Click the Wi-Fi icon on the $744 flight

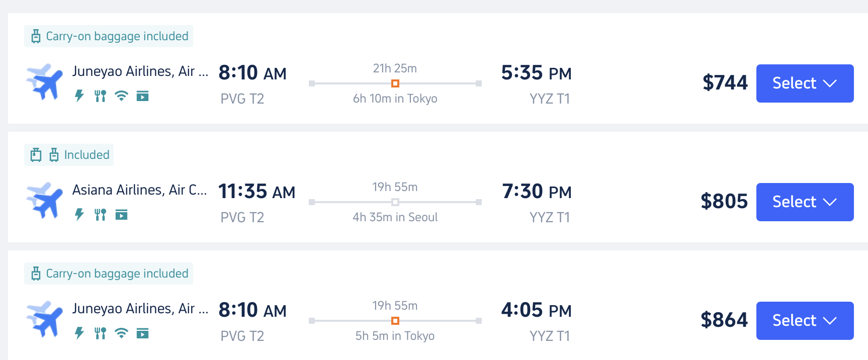[x=121, y=96]
